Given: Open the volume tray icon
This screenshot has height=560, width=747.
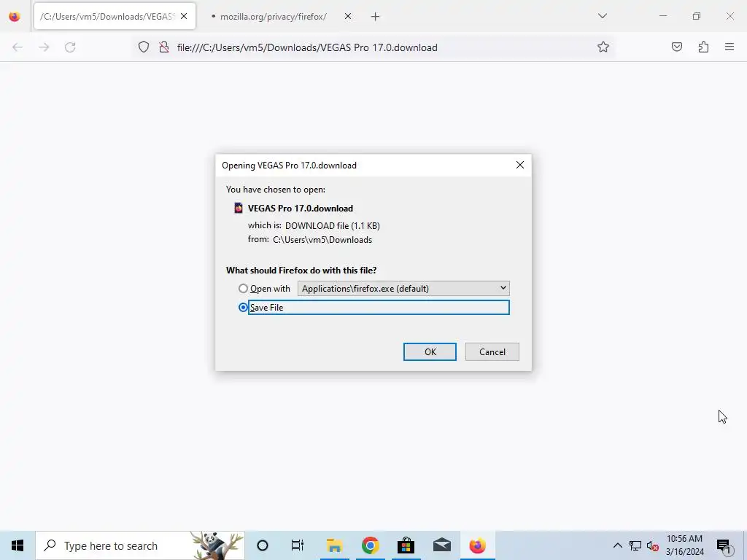Looking at the screenshot, I should [653, 545].
